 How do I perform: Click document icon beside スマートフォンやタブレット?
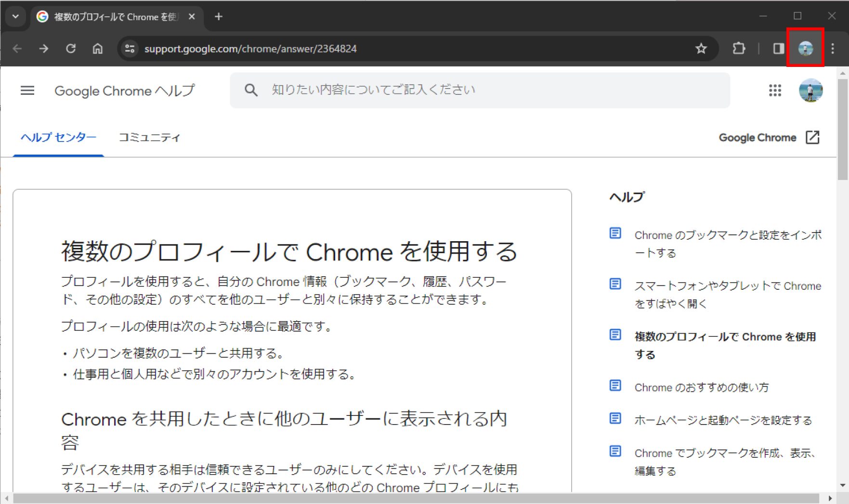pyautogui.click(x=615, y=284)
